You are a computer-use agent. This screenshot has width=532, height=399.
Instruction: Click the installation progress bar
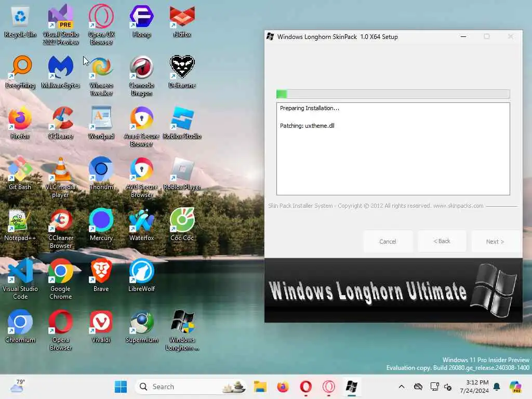coord(393,94)
